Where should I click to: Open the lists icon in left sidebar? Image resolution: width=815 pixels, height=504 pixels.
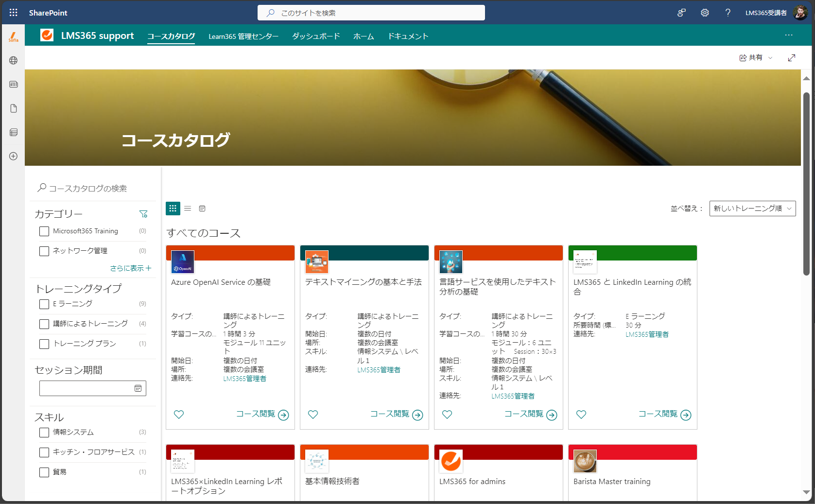pos(14,132)
